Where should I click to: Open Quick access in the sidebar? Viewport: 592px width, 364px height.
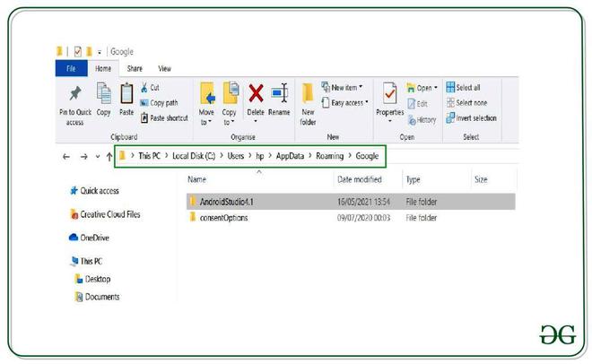click(x=94, y=191)
